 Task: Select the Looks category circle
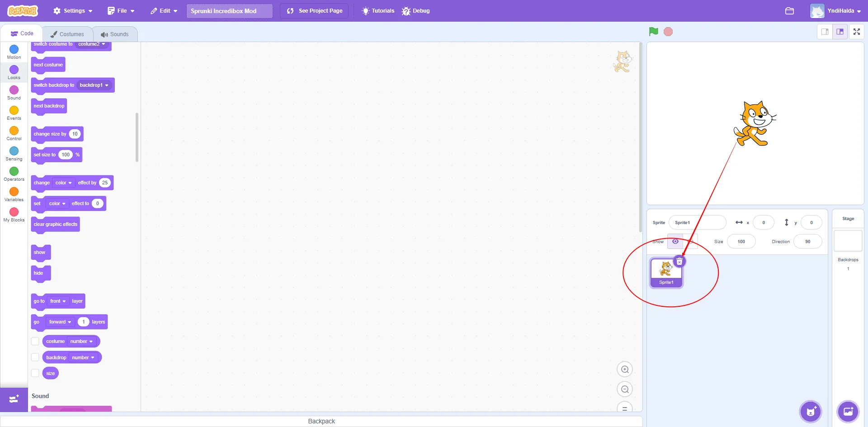tap(14, 70)
